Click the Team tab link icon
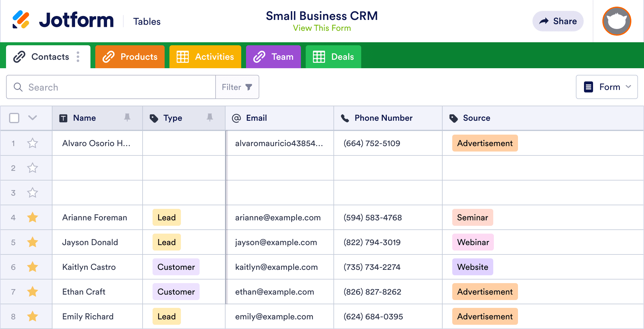Image resolution: width=644 pixels, height=329 pixels. 259,57
